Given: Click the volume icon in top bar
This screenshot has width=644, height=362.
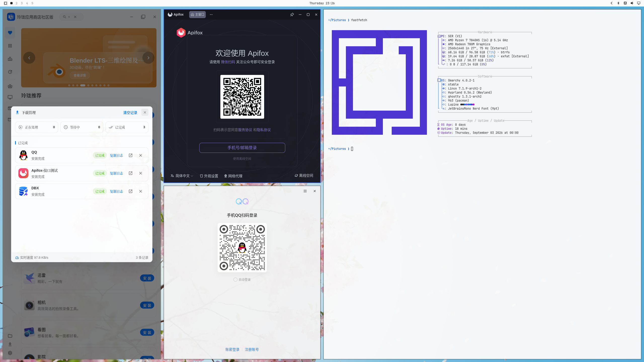Looking at the screenshot, I should [632, 3].
